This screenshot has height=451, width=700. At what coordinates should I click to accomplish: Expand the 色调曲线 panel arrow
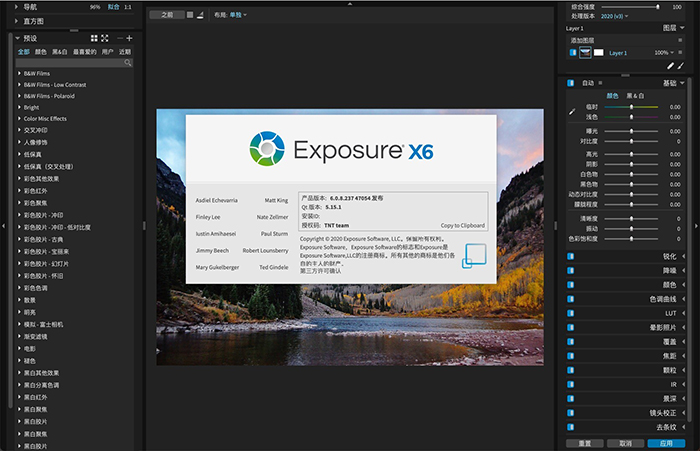[684, 298]
